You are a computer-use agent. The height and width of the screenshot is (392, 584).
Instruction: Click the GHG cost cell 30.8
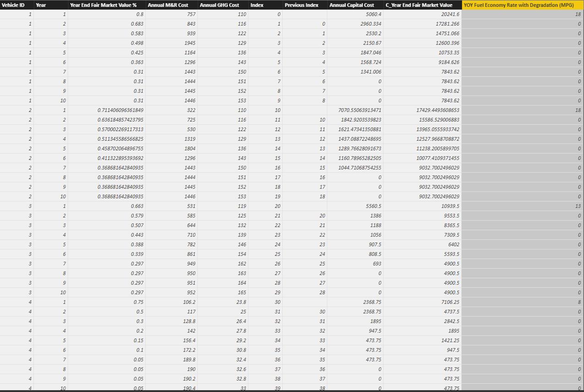click(223, 350)
